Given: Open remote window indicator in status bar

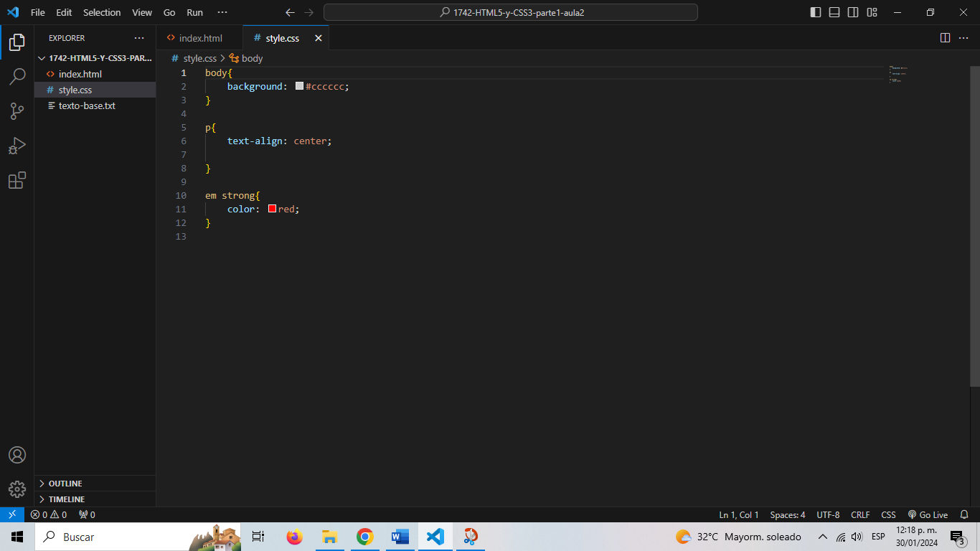Looking at the screenshot, I should pyautogui.click(x=12, y=514).
